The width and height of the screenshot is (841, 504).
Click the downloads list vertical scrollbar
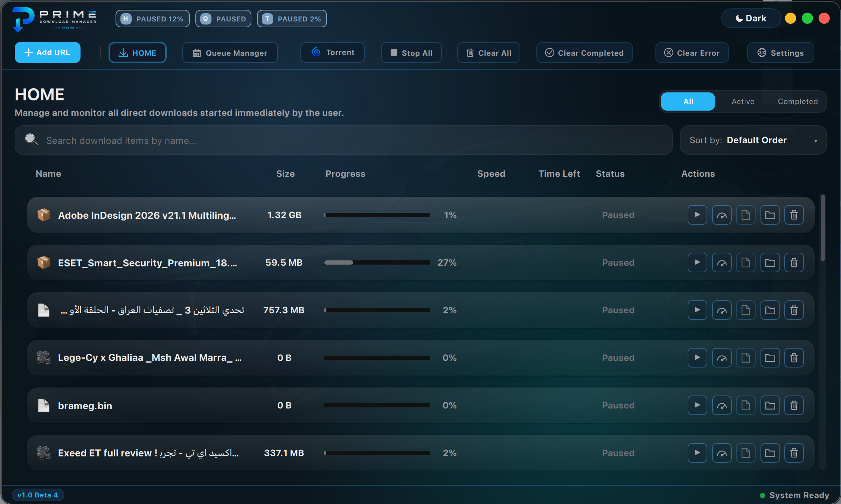tap(823, 227)
